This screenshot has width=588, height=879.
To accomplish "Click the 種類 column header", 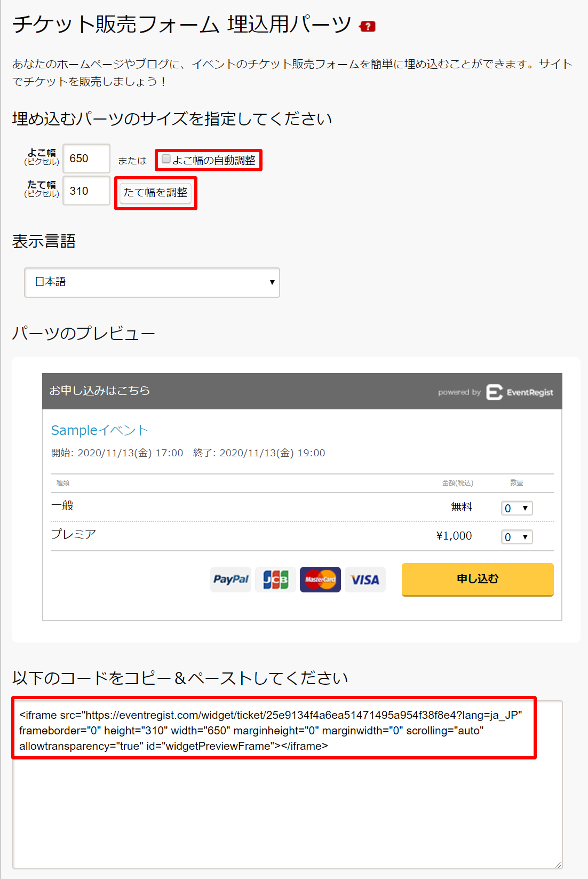I will coord(63,483).
